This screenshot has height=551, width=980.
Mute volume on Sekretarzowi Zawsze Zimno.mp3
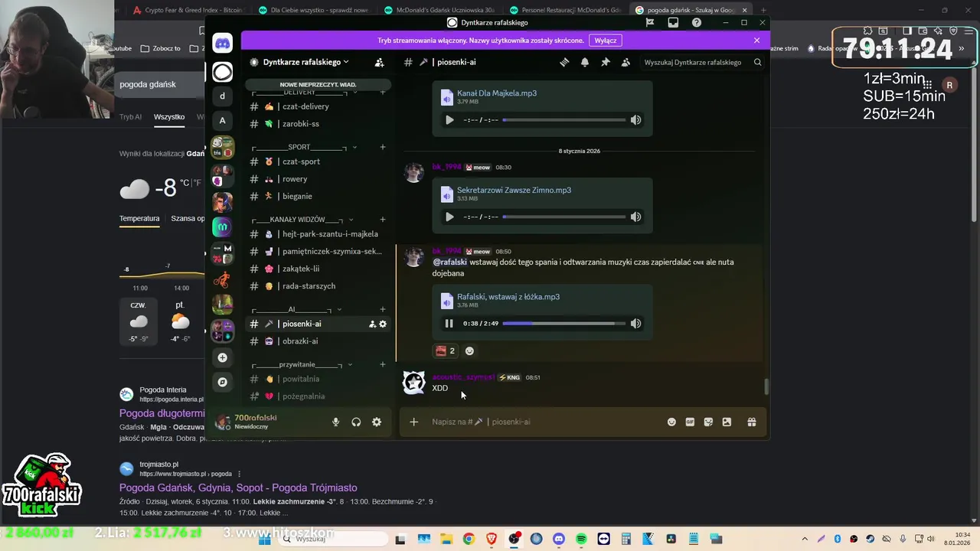pyautogui.click(x=635, y=217)
